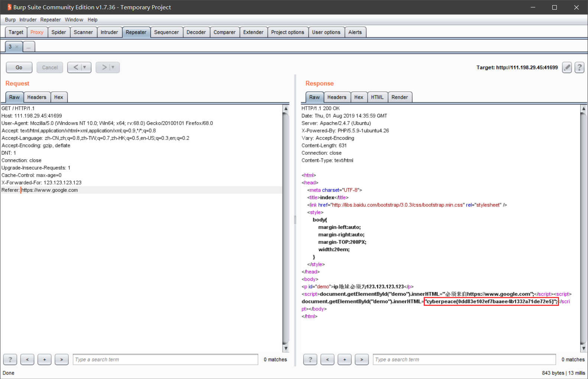Viewport: 588px width, 379px height.
Task: Click the User-Agent header line in request
Action: 107,123
